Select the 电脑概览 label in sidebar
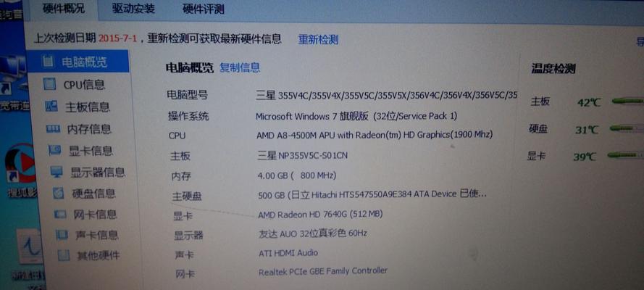Image resolution: width=644 pixels, height=290 pixels. coord(84,62)
